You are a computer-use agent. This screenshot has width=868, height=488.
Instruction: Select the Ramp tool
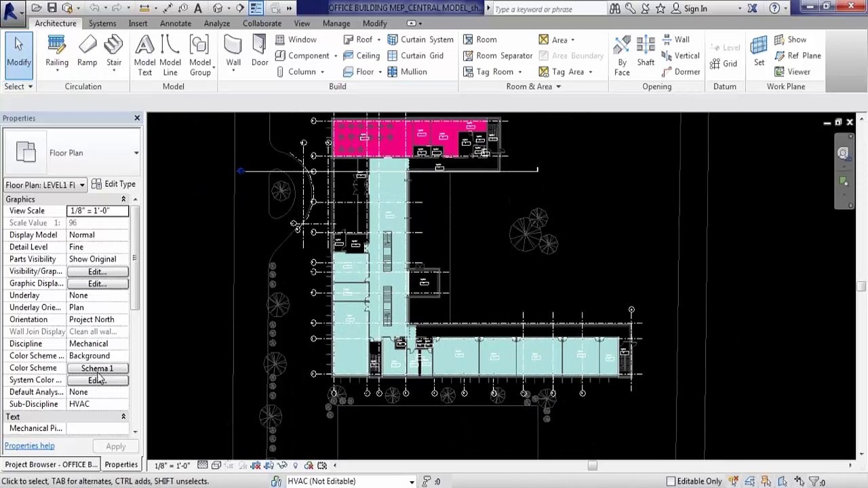87,52
